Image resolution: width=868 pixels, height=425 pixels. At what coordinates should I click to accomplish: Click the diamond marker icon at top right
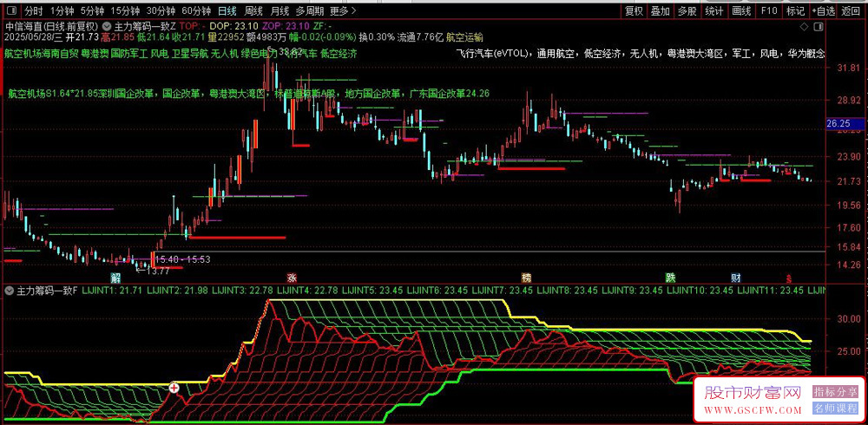pyautogui.click(x=804, y=27)
